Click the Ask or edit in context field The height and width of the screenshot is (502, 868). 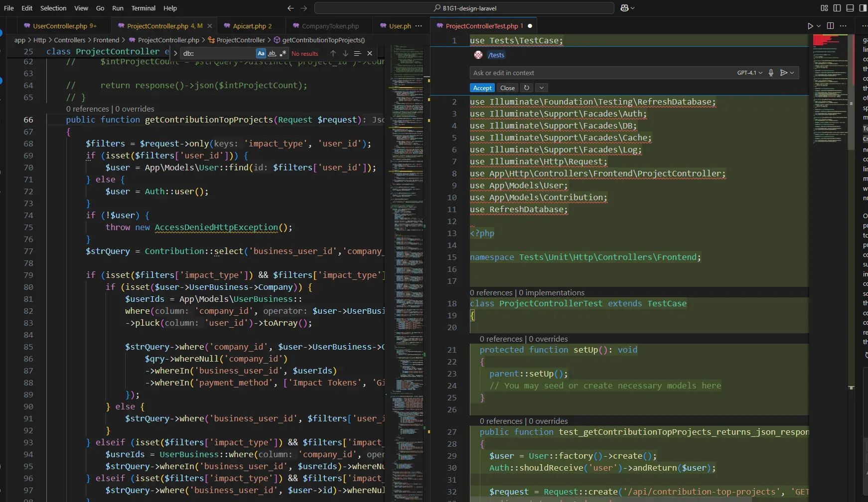pos(598,73)
